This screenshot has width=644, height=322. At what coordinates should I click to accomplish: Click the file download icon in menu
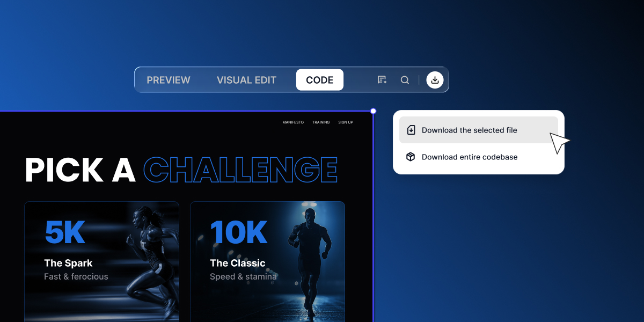tap(411, 130)
